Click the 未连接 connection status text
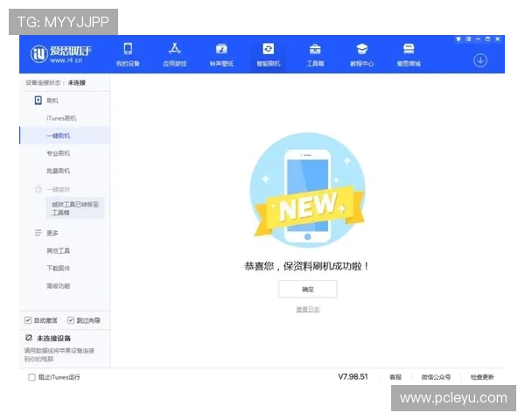 tap(77, 83)
